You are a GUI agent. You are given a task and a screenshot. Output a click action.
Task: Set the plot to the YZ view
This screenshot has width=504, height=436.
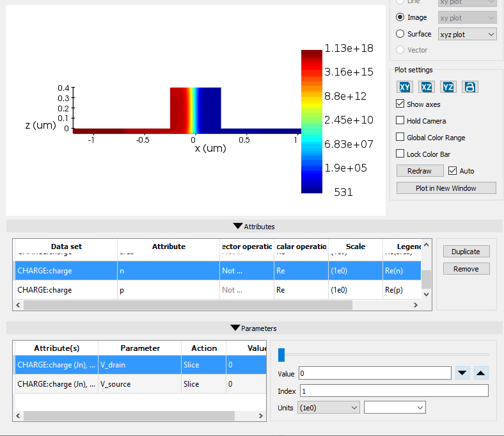point(448,87)
